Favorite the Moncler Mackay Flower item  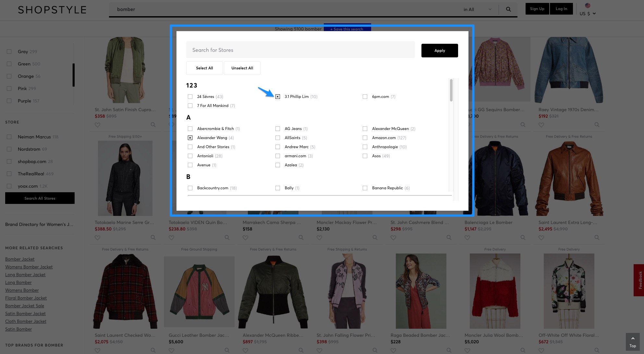click(319, 238)
